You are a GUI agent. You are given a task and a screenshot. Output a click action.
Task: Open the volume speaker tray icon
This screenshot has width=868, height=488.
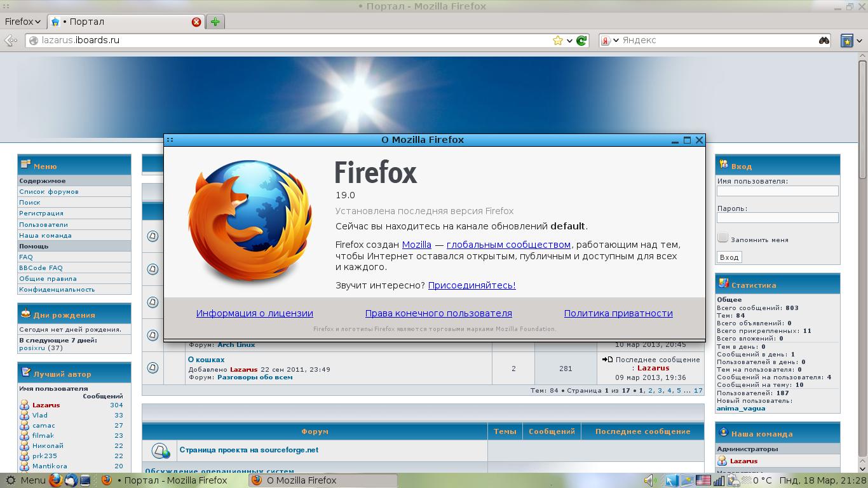tap(649, 480)
